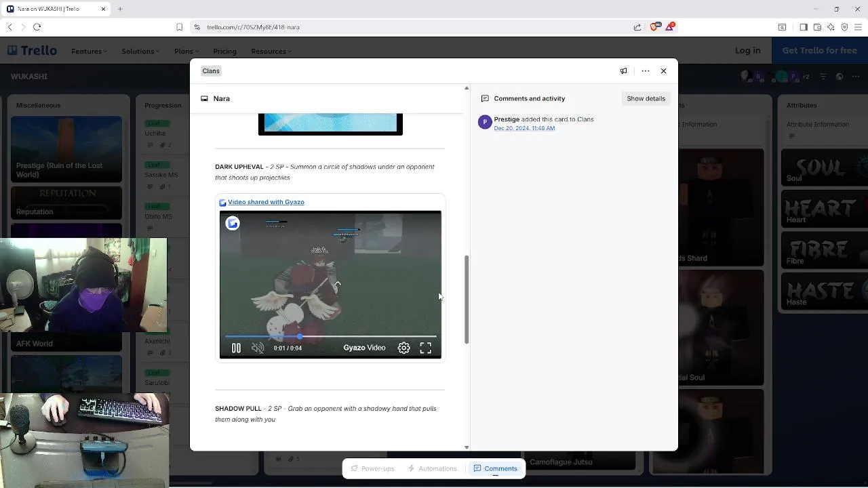The height and width of the screenshot is (488, 868).
Task: Open Brave Wallet icon
Action: [x=817, y=27]
